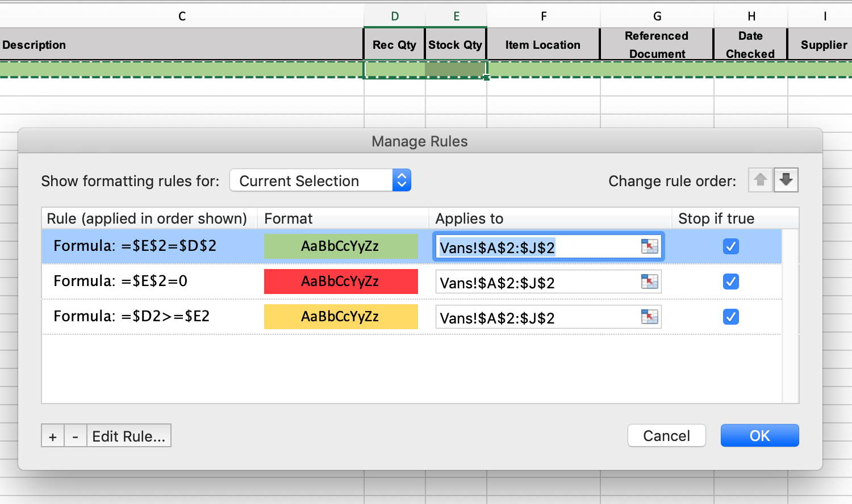Click the green AaBbCcYyZz format preview
Image resolution: width=852 pixels, height=504 pixels.
coord(341,246)
